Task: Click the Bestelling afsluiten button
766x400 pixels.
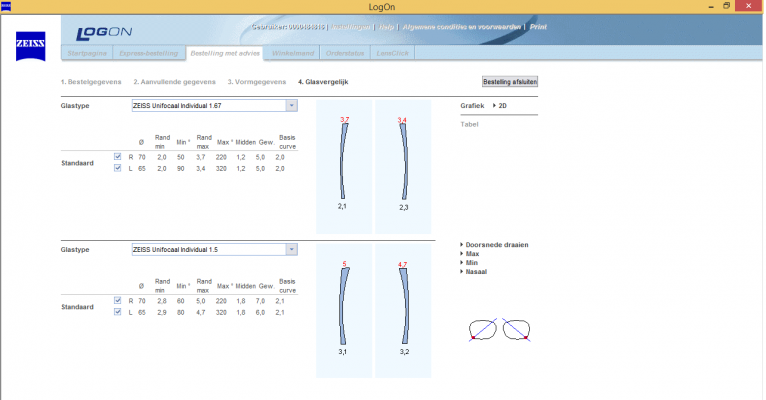Action: pos(510,82)
